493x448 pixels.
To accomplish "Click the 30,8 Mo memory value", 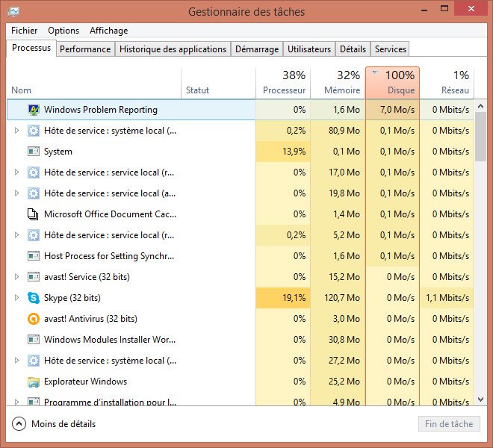I will [344, 340].
